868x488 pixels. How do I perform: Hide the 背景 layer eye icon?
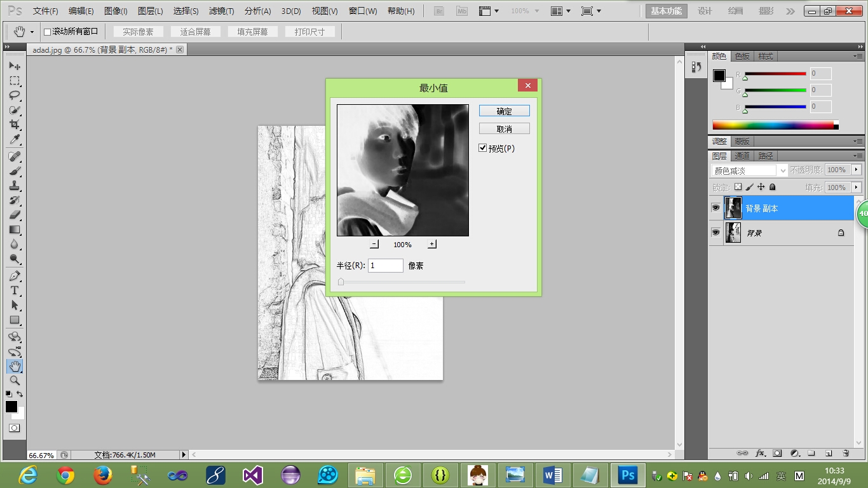[x=715, y=233]
